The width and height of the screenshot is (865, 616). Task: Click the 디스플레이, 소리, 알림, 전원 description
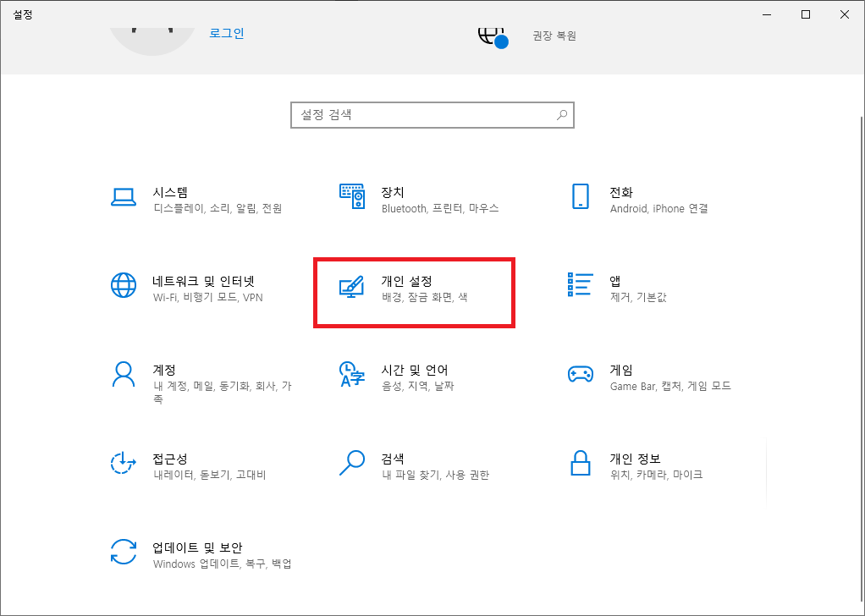218,208
